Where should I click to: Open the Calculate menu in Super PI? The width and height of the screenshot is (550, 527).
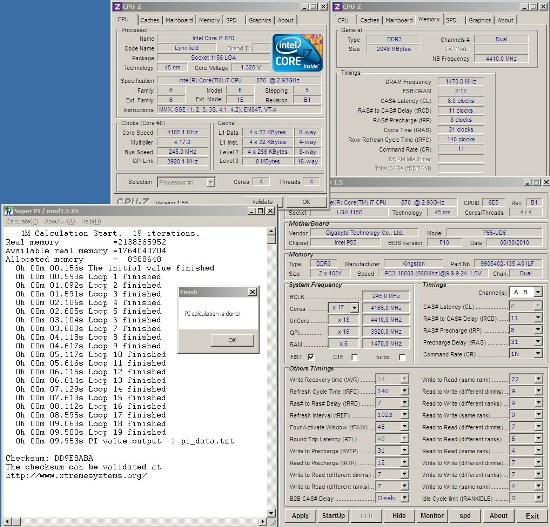[22, 221]
